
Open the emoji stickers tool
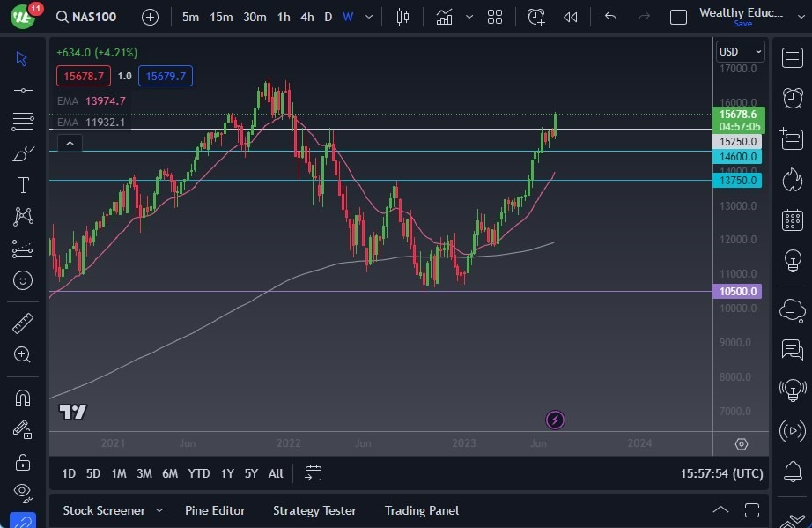23,280
